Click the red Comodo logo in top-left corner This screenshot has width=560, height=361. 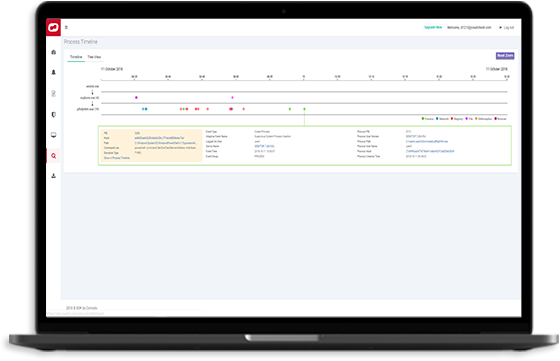pyautogui.click(x=53, y=27)
